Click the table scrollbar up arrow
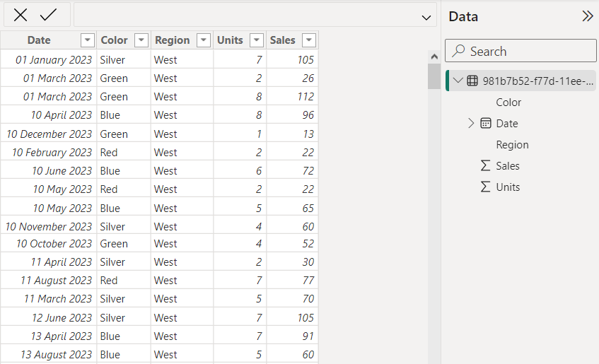Image resolution: width=599 pixels, height=364 pixels. tap(434, 57)
